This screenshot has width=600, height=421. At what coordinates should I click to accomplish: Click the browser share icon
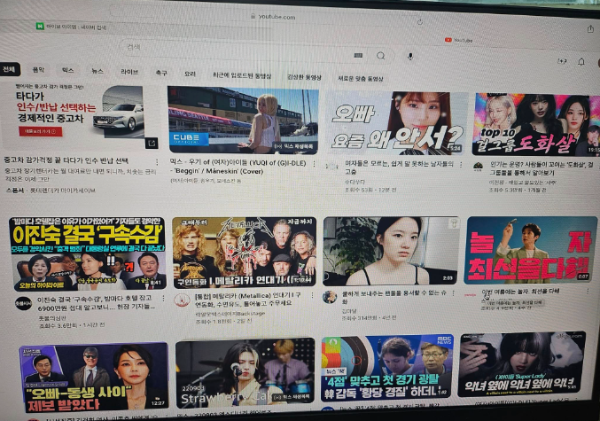point(591,29)
